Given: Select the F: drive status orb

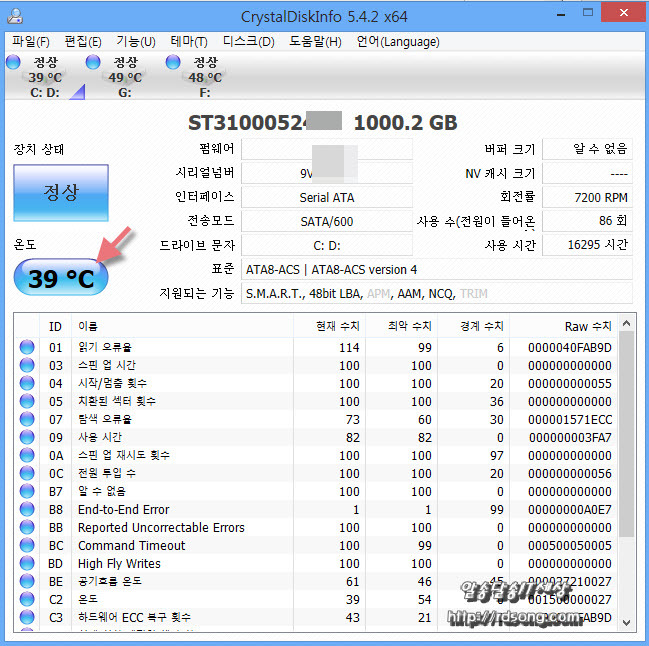Looking at the screenshot, I should [173, 63].
